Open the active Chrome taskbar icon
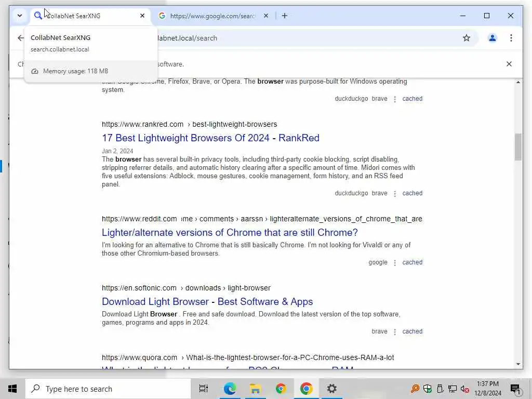532x399 pixels. 306,389
